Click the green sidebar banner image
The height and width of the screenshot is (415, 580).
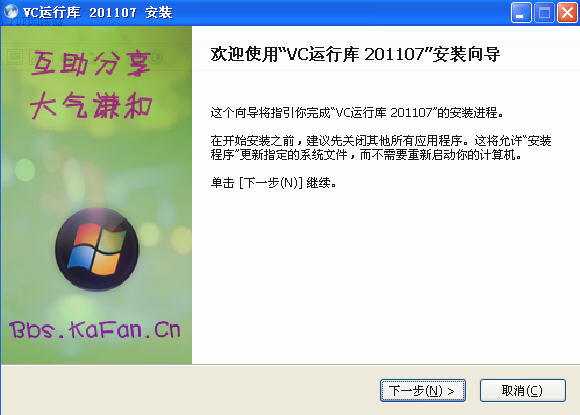97,195
